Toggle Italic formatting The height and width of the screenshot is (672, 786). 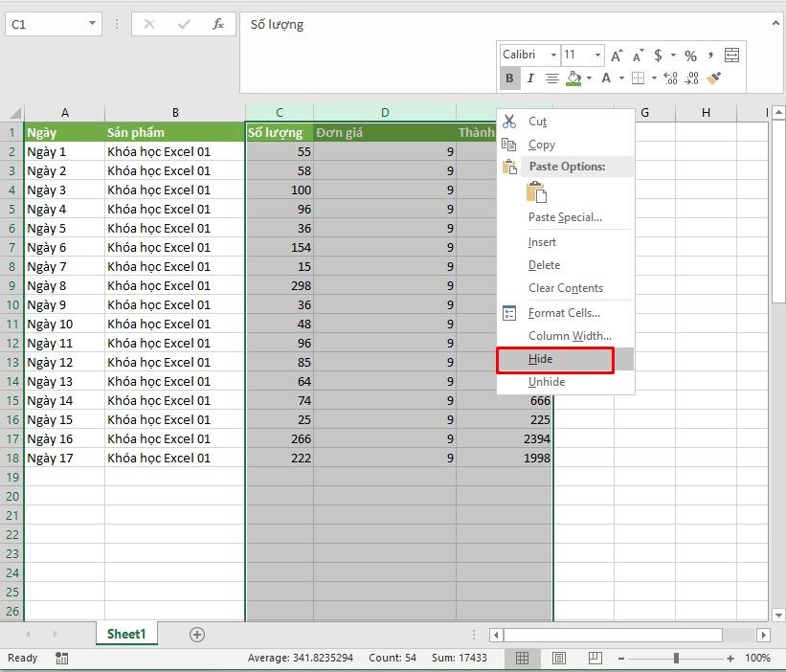531,78
